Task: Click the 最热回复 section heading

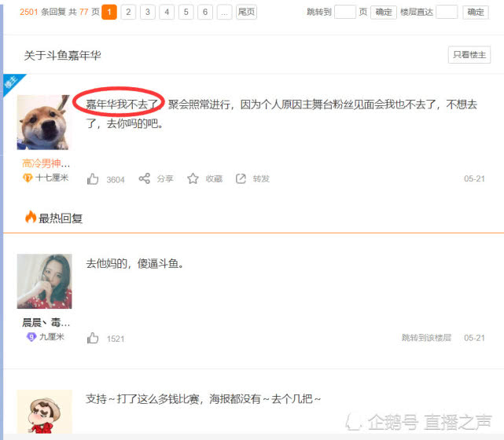Action: [61, 218]
